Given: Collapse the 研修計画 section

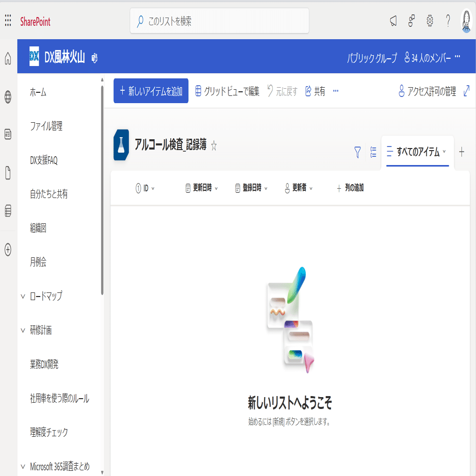Looking at the screenshot, I should coord(22,331).
